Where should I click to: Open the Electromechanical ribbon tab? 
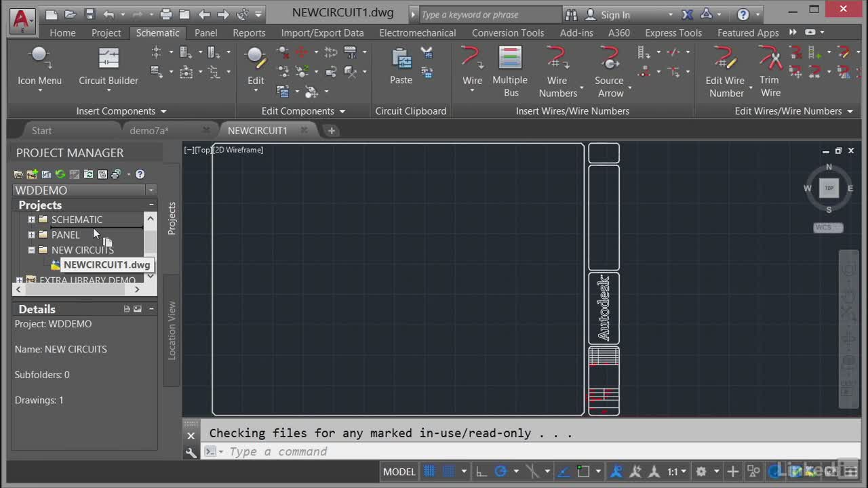point(418,33)
